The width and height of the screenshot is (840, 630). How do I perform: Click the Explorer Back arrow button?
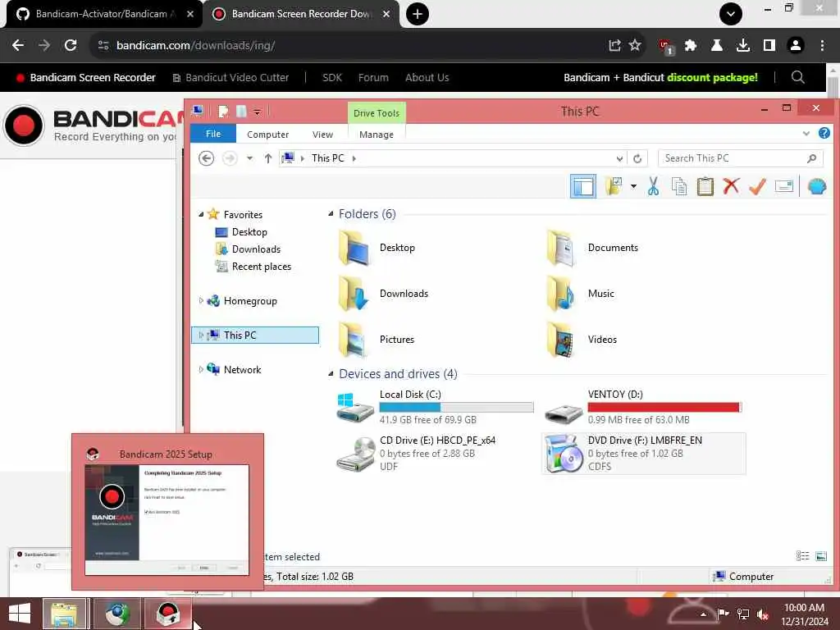click(x=206, y=158)
